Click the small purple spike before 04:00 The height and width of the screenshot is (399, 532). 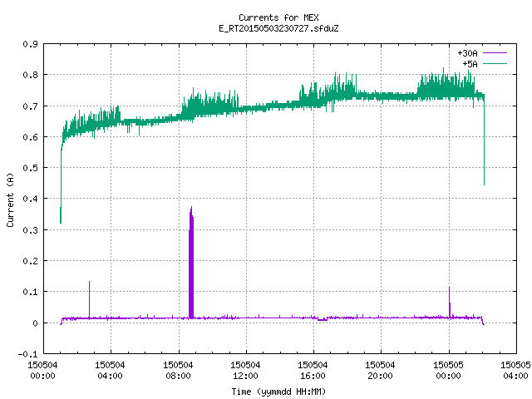(x=89, y=299)
